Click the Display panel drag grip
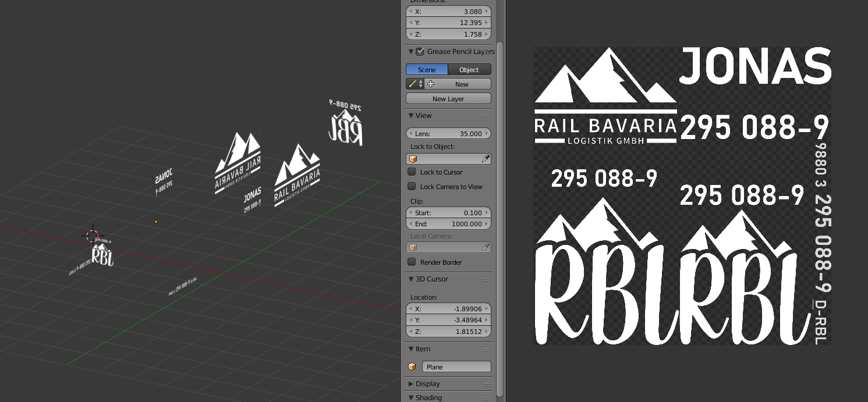The height and width of the screenshot is (402, 868). point(487,385)
